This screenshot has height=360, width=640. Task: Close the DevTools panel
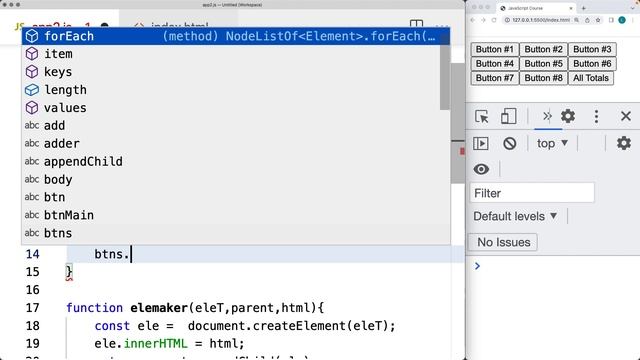[x=626, y=116]
